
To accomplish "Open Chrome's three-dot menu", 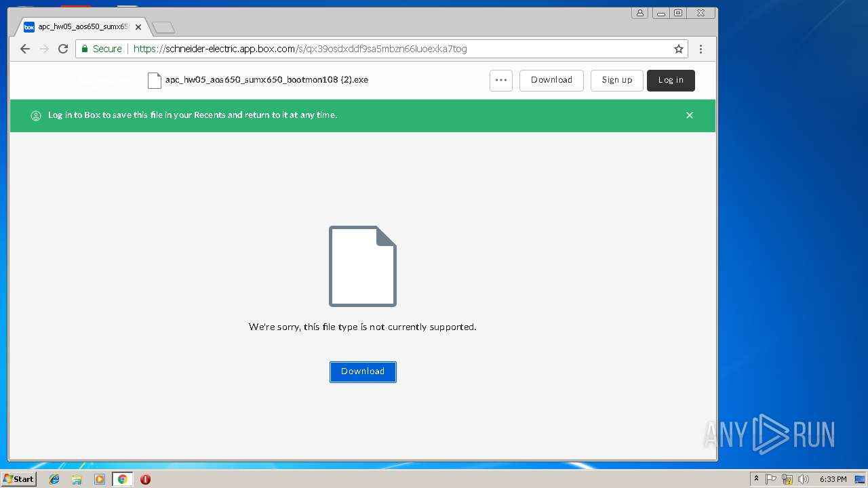I will click(701, 49).
